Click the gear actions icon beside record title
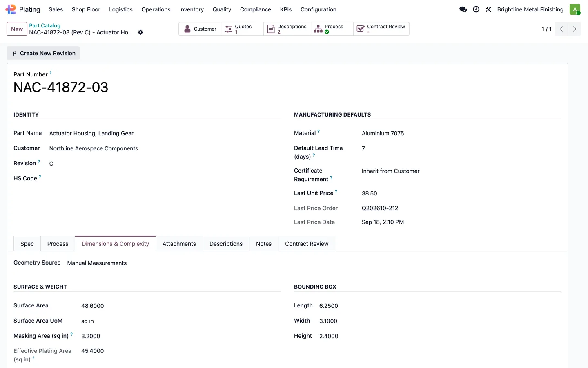 140,32
